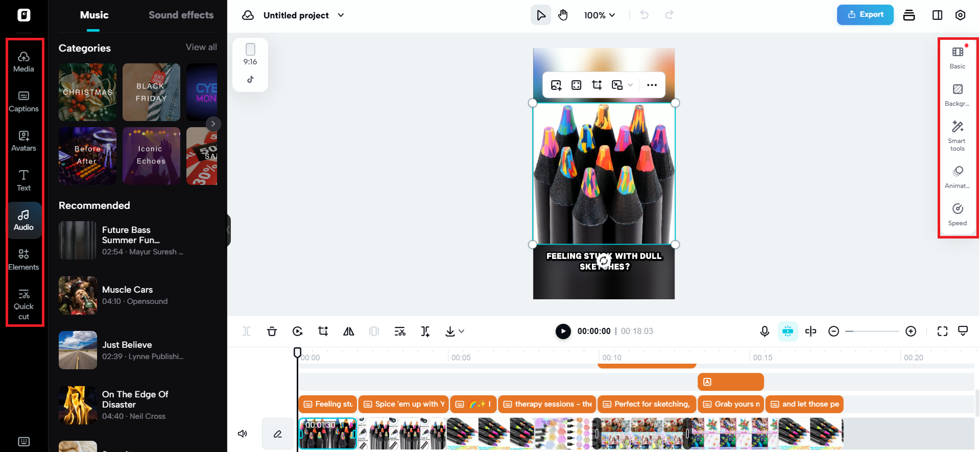Screen dimensions: 980x452
Task: Click the undo arrow
Action: tap(644, 15)
